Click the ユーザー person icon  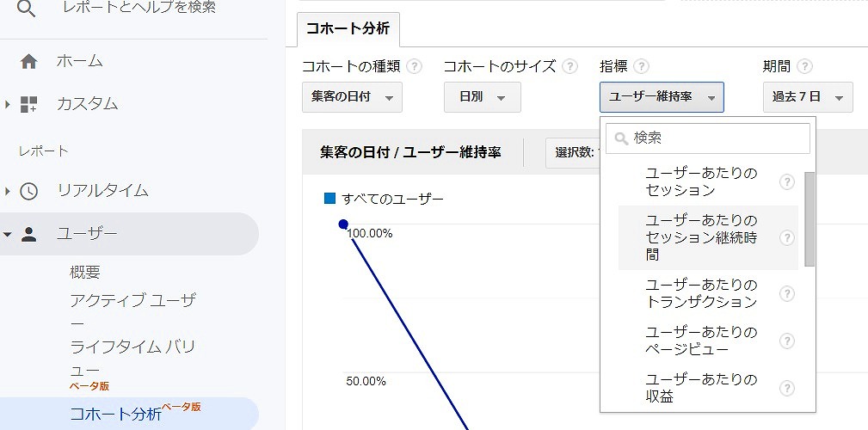(28, 234)
